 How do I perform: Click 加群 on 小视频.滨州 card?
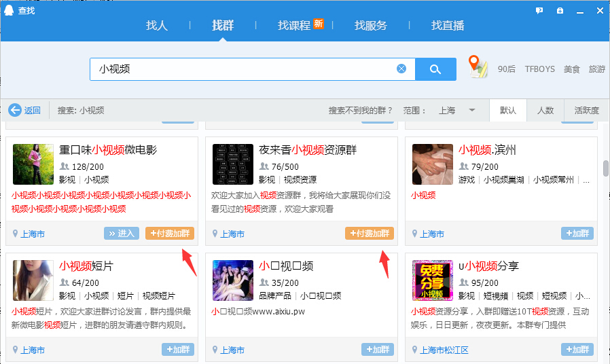coord(577,234)
